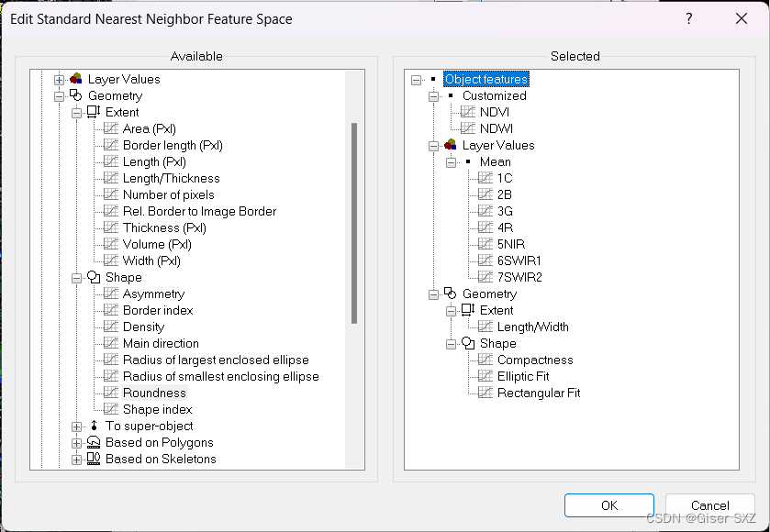This screenshot has height=532, width=770.
Task: Select the 4R mean layer
Action: tap(505, 227)
